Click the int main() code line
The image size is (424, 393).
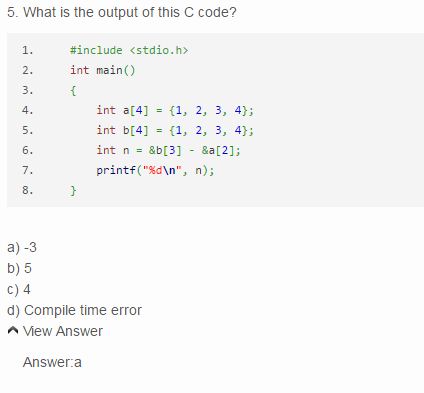point(103,70)
